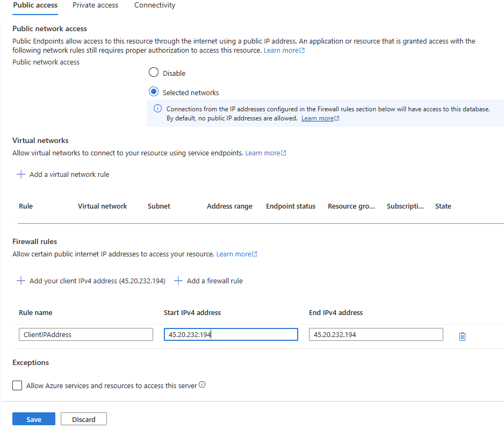Open the Private access tab
Image resolution: width=504 pixels, height=429 pixels.
[x=96, y=5]
